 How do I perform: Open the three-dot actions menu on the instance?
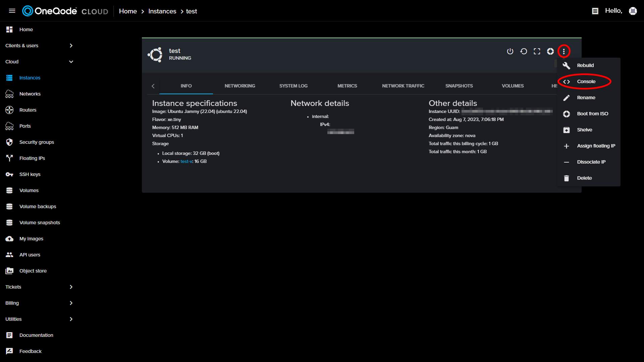tap(564, 51)
